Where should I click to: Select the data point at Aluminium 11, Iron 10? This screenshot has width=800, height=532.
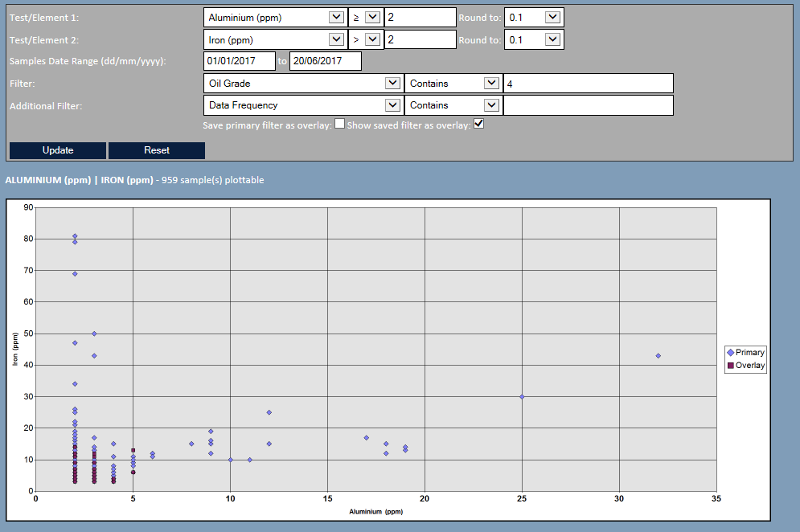pos(249,460)
